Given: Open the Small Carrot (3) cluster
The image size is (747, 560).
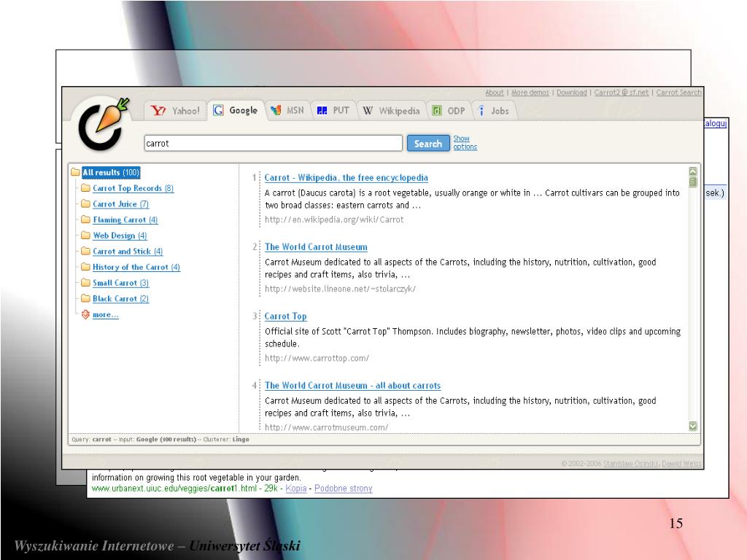Looking at the screenshot, I should pos(120,283).
